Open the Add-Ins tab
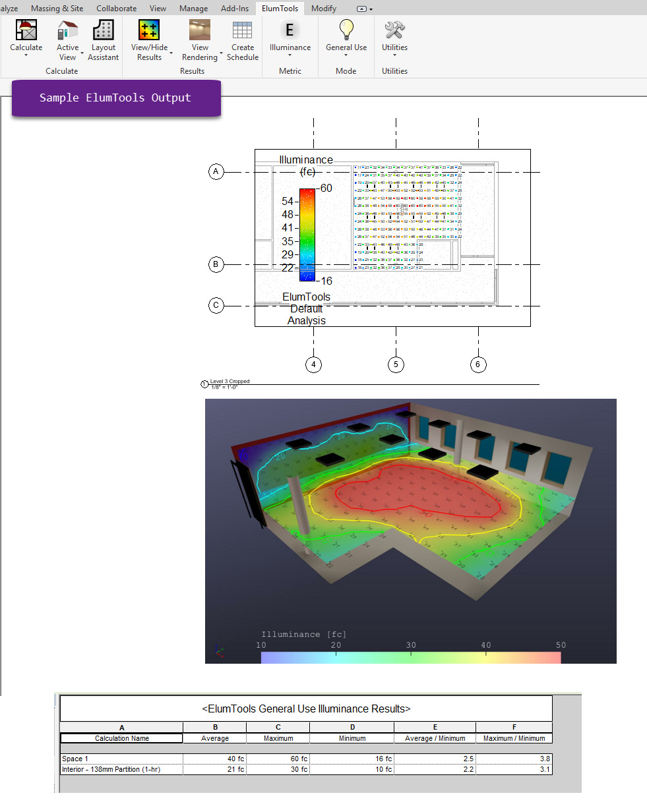Image resolution: width=647 pixels, height=812 pixels. click(234, 8)
